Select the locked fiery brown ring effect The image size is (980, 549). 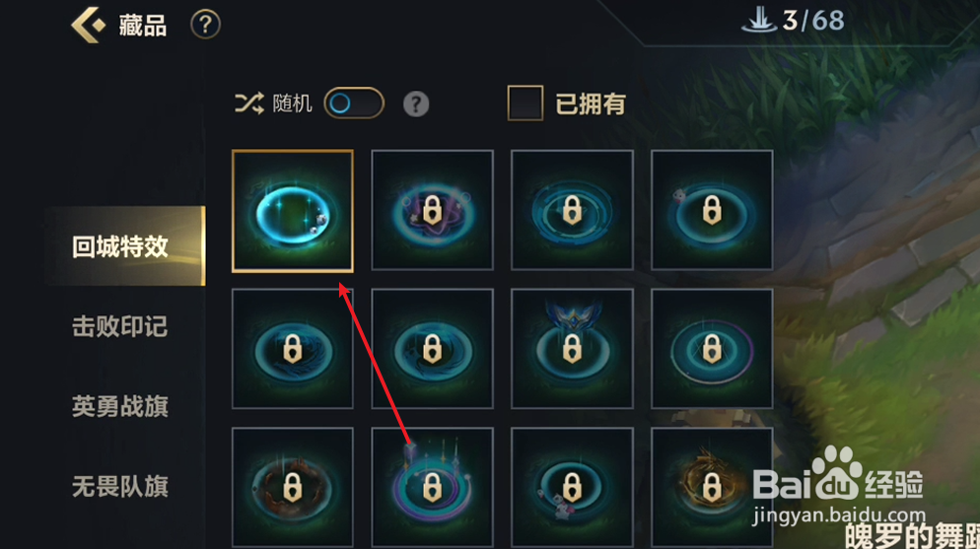293,488
